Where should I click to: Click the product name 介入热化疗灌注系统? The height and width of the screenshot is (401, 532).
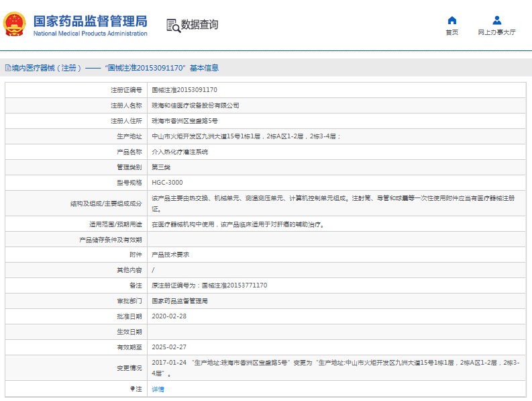(180, 152)
